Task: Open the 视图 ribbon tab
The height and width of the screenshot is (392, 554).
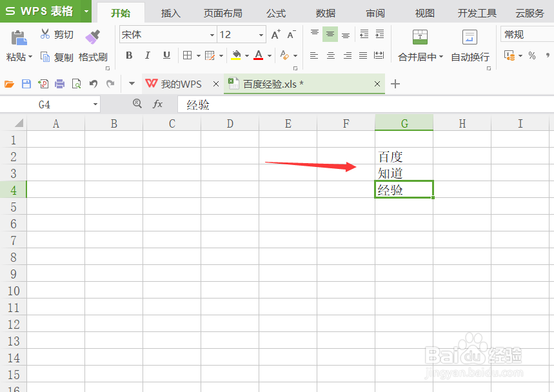Action: [424, 14]
